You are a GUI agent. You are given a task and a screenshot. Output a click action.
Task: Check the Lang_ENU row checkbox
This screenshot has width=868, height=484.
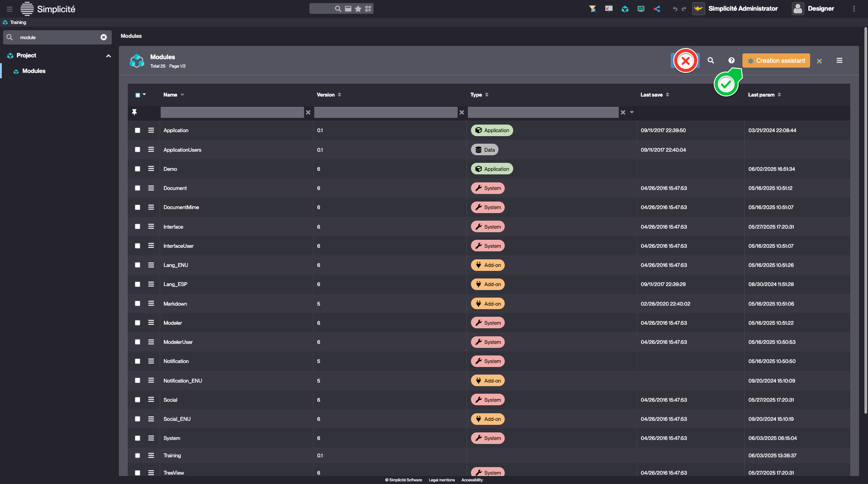(138, 265)
